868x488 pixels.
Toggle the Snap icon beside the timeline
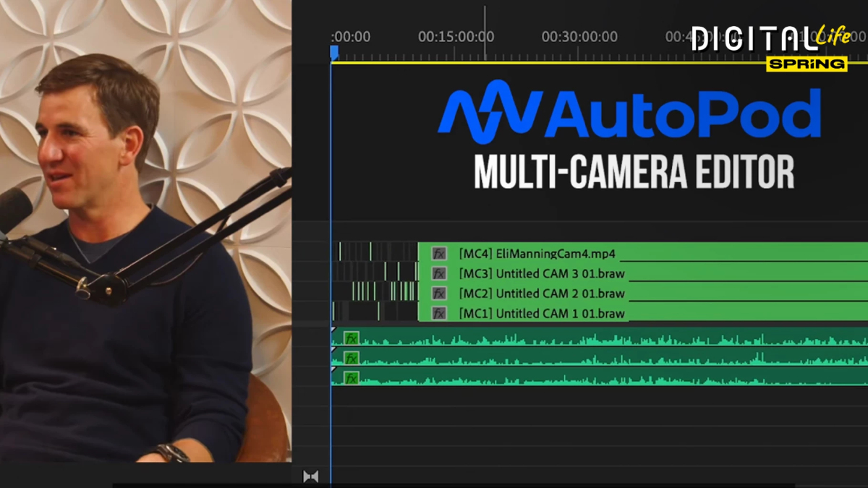[x=311, y=476]
